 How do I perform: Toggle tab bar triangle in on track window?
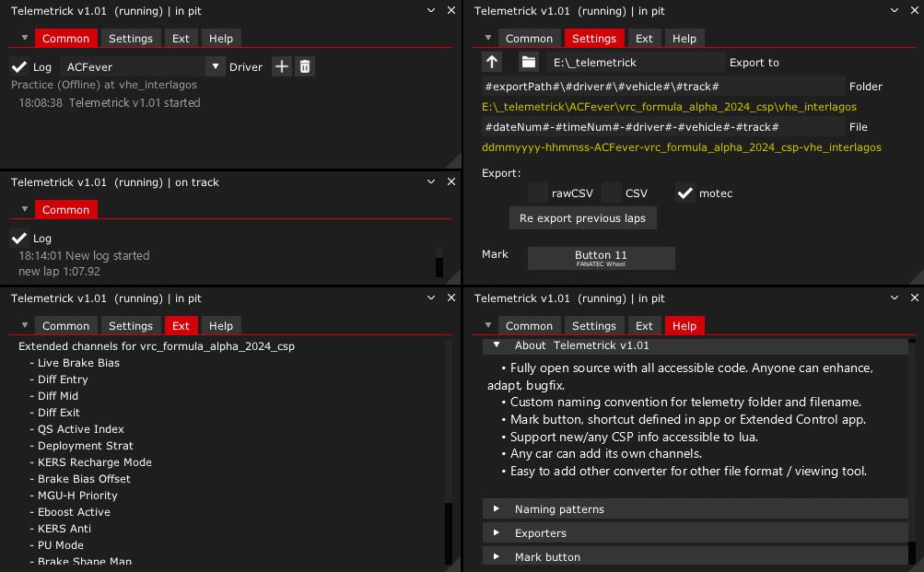point(25,209)
